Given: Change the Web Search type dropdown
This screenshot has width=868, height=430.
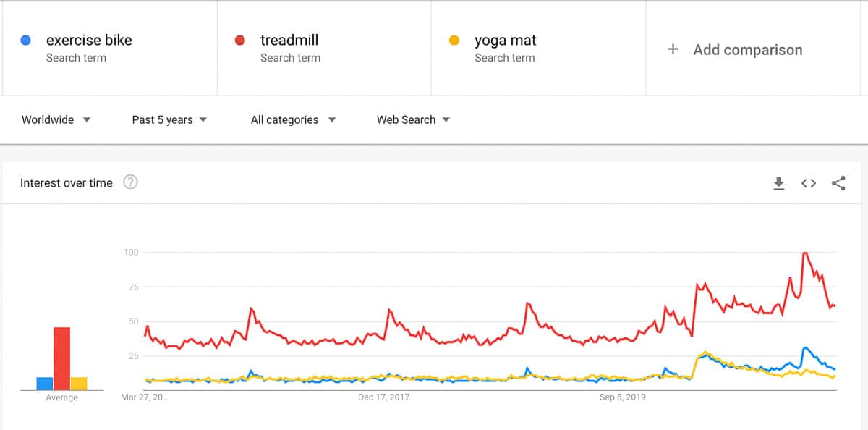Looking at the screenshot, I should click(x=413, y=120).
